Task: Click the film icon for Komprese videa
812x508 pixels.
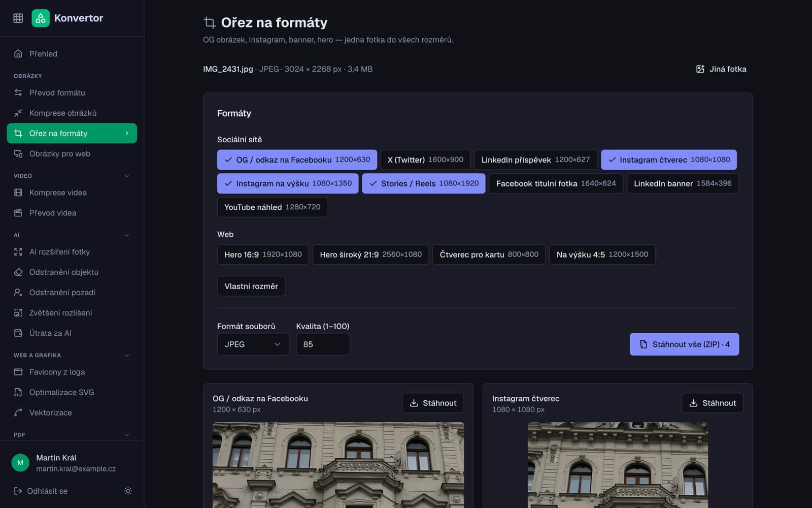Action: pos(18,193)
